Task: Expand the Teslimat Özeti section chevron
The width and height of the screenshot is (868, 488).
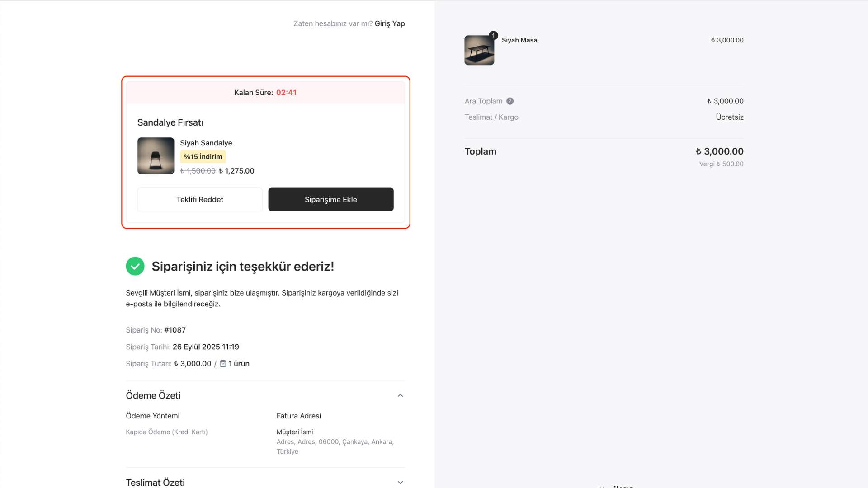Action: coord(400,482)
